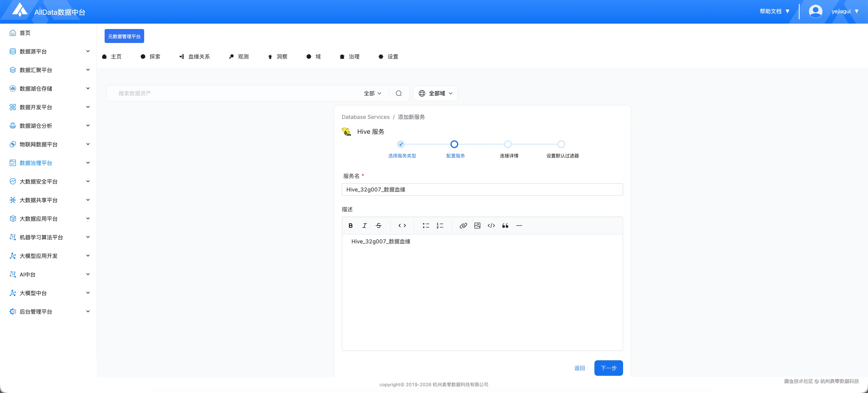Viewport: 868px width, 393px height.
Task: Expand the 数据源平台 menu chevron
Action: [x=88, y=51]
